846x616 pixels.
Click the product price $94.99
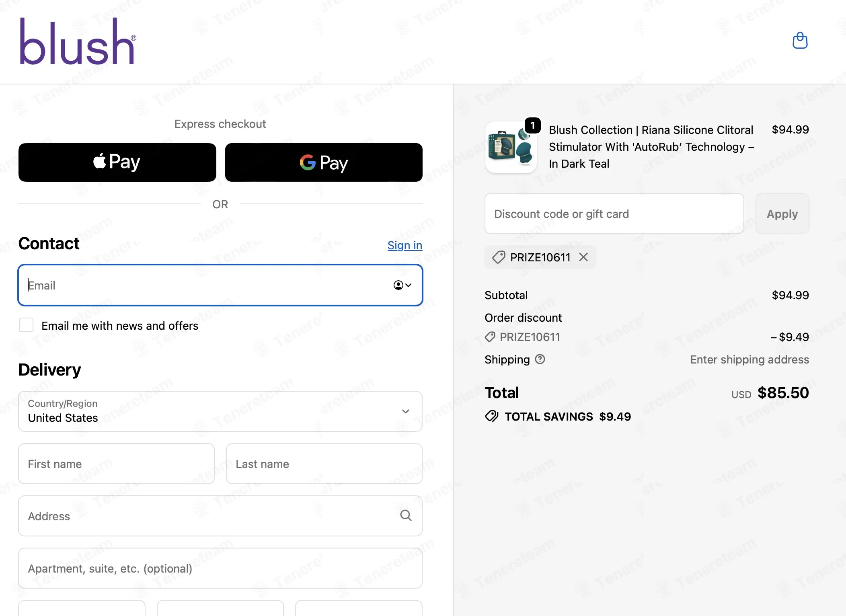791,129
